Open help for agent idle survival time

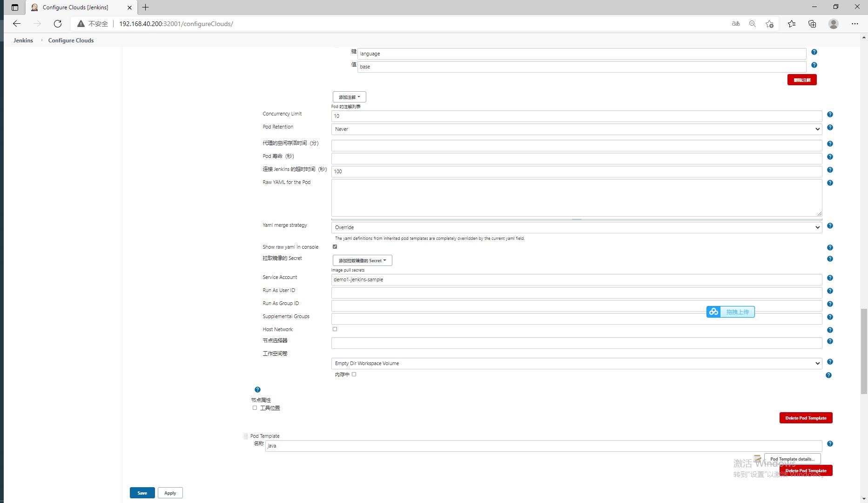pos(830,144)
